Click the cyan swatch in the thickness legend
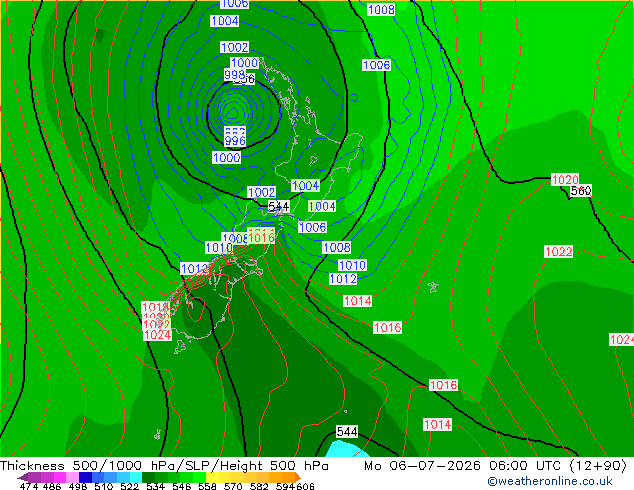Viewport: 634px width, 490px height. 136,477
